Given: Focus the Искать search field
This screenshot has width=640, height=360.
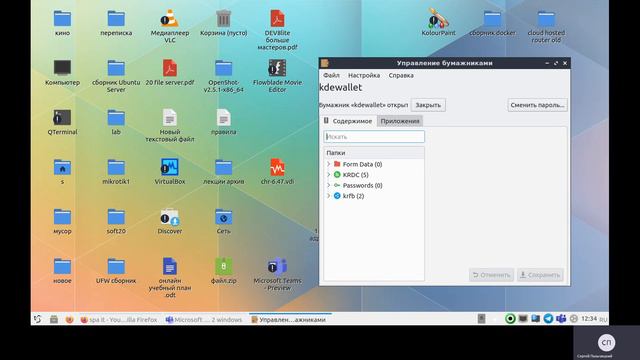Looking at the screenshot, I should 374,137.
